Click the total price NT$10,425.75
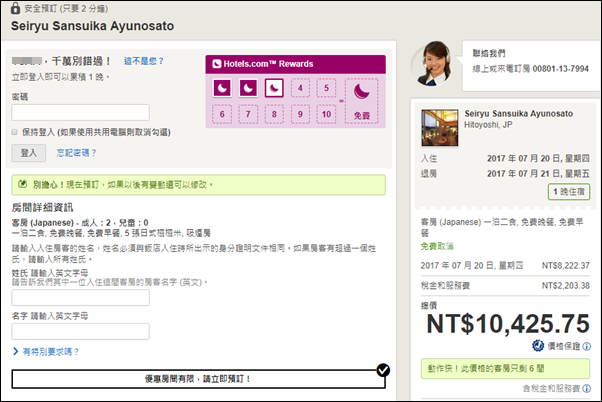This screenshot has width=602, height=402. tap(508, 324)
